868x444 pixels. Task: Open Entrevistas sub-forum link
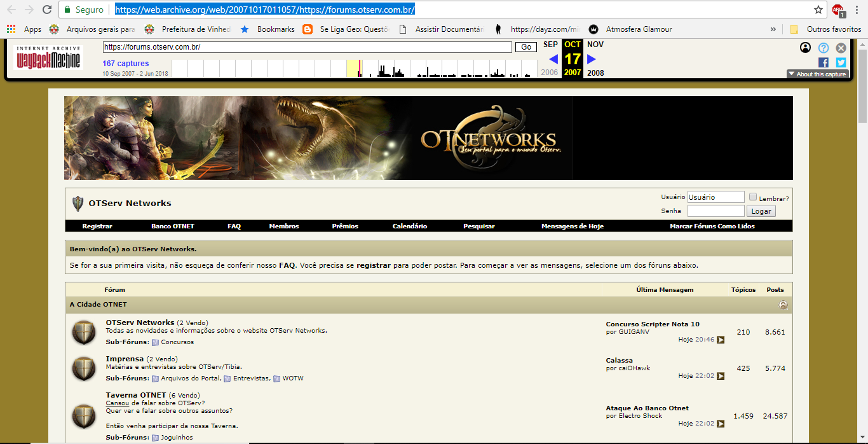[x=251, y=378]
